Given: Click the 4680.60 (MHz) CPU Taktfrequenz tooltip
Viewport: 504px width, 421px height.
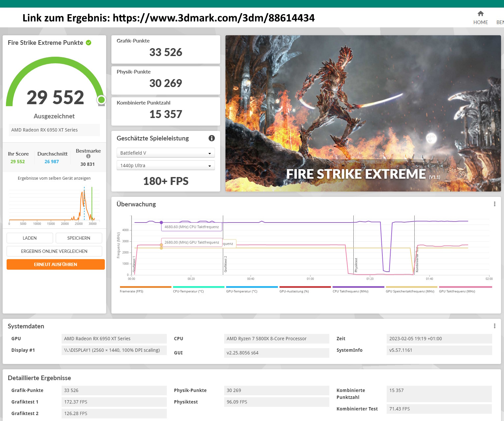Looking at the screenshot, I should [x=192, y=227].
